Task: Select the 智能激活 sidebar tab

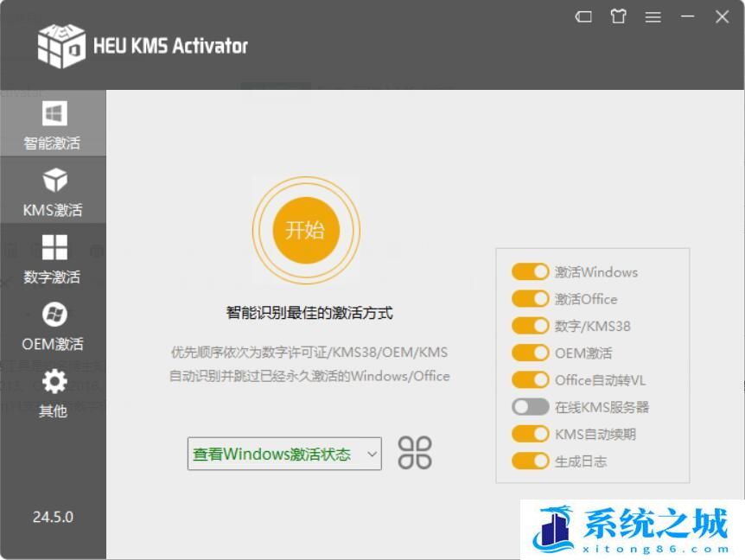Action: point(53,123)
